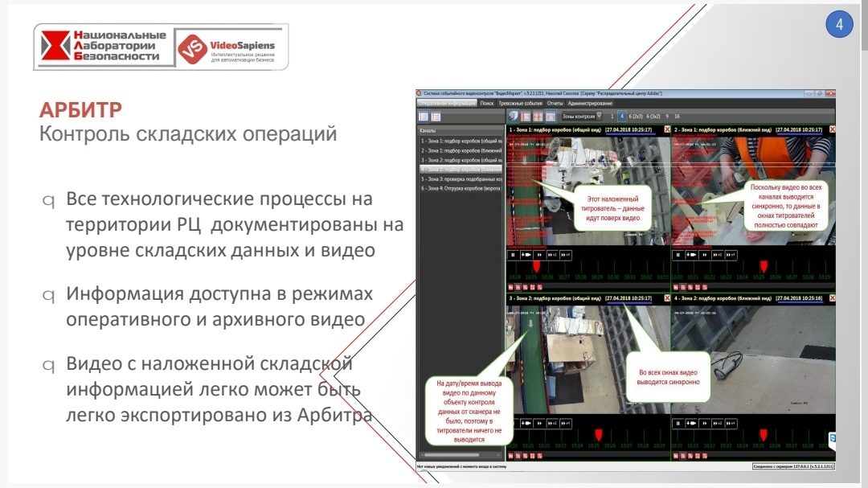Open the Поиск section
This screenshot has height=488, width=868.
487,105
